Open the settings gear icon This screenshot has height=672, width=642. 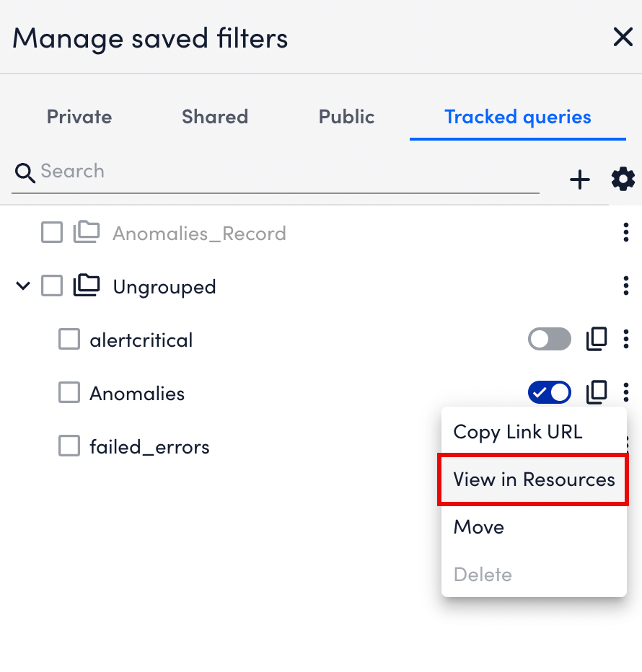click(623, 180)
